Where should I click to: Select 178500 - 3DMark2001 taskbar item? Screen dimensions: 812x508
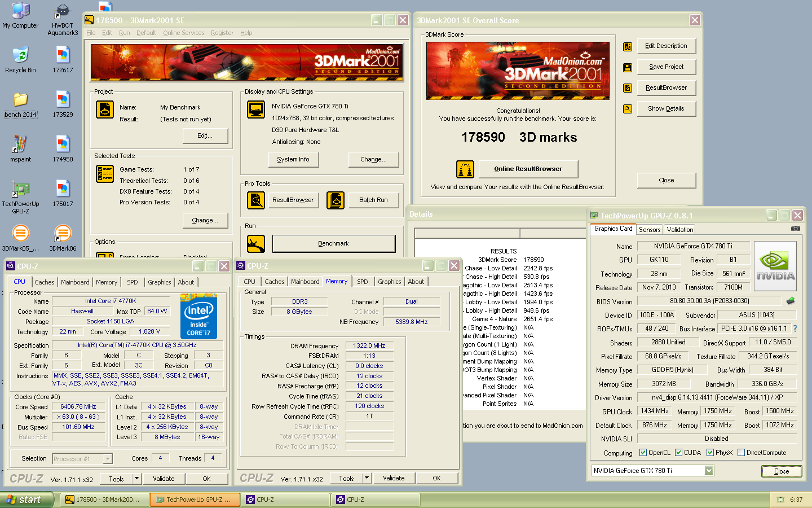(105, 500)
